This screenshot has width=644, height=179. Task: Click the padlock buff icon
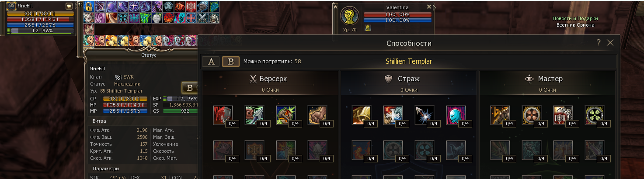(x=89, y=7)
